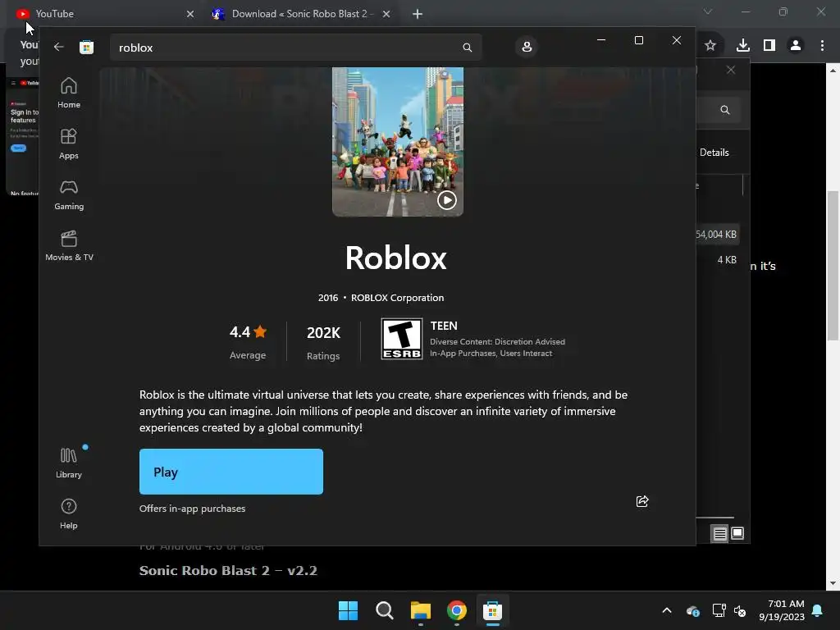Open the Windows Start menu
This screenshot has width=840, height=630.
[x=348, y=610]
